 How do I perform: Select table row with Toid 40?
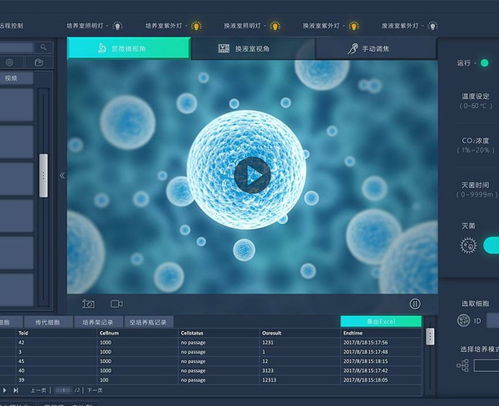coord(211,371)
